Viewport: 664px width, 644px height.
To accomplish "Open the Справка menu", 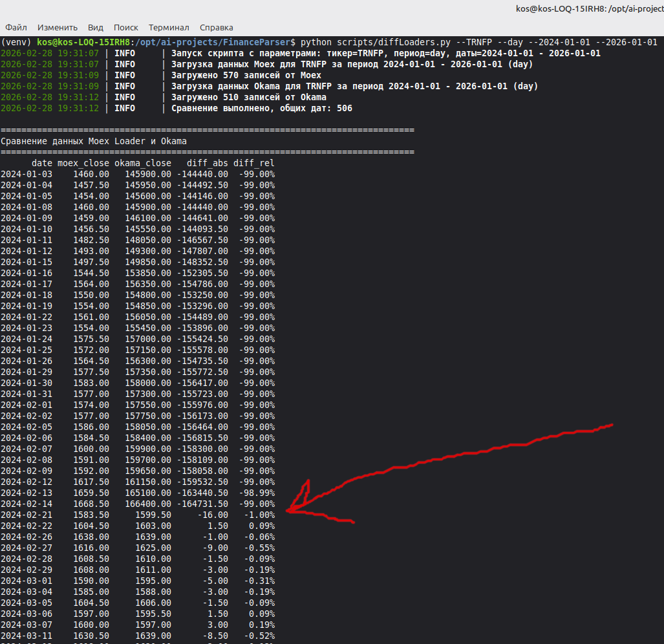I will [x=217, y=28].
